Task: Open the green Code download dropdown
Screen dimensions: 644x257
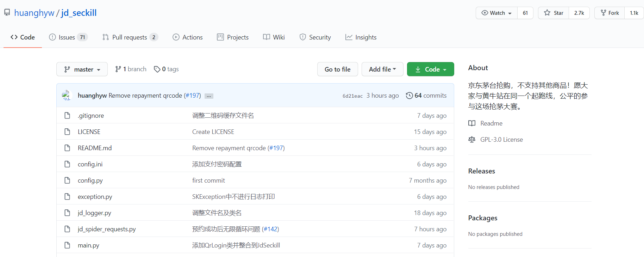Action: [x=431, y=69]
